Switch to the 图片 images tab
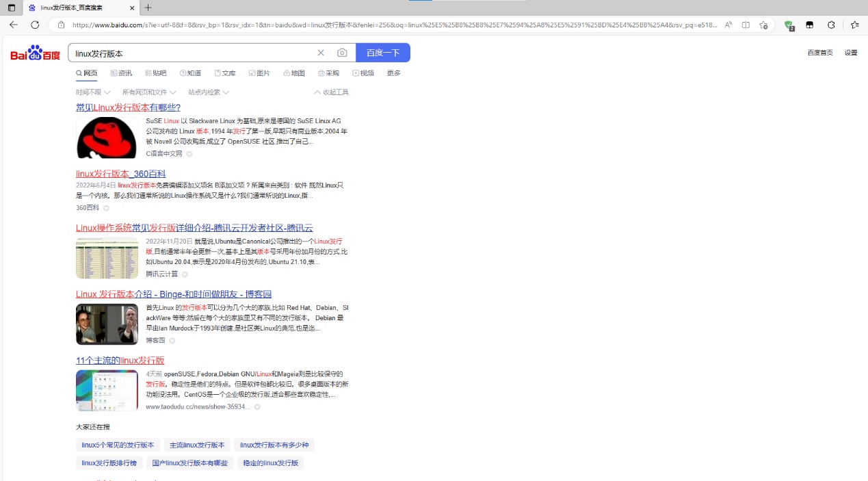The height and width of the screenshot is (481, 868). (x=259, y=73)
